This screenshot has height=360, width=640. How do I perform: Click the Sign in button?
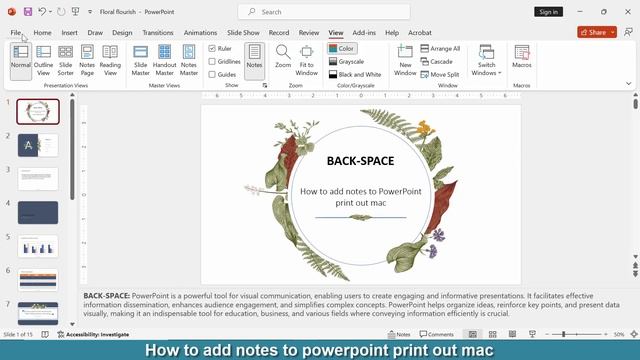pyautogui.click(x=549, y=12)
